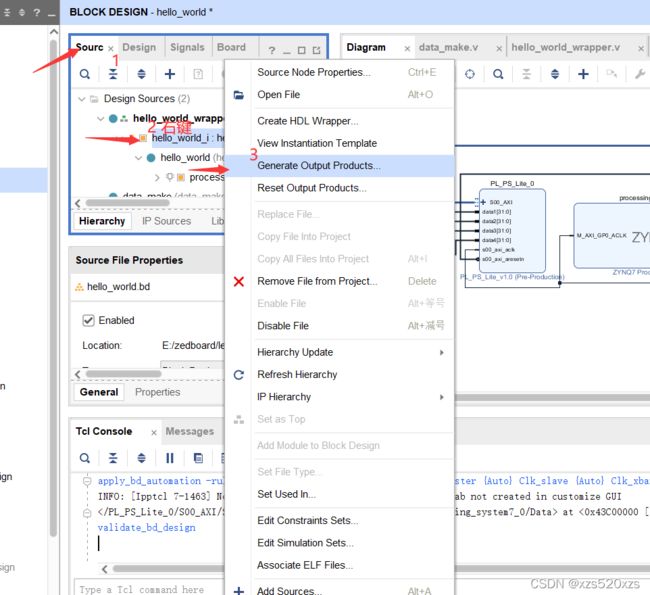650x595 pixels.
Task: Switch to the IP Sources tab
Action: point(167,221)
